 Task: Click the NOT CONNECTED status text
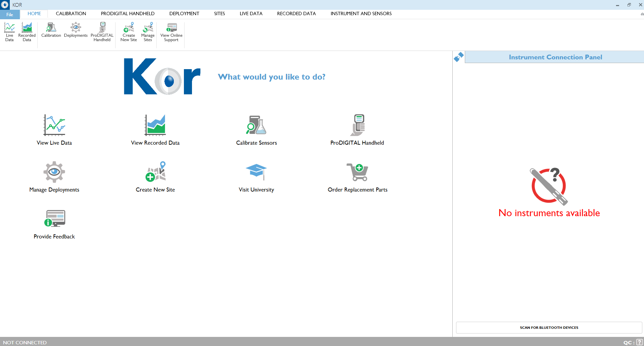click(25, 342)
